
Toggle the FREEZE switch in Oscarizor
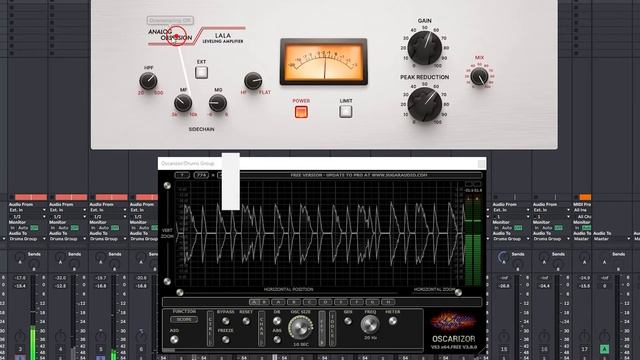pos(225,340)
